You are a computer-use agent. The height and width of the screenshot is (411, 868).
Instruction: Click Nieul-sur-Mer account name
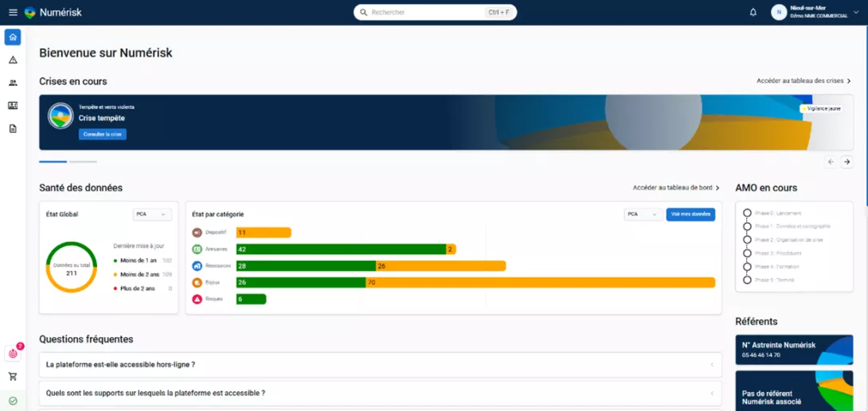[x=809, y=8]
